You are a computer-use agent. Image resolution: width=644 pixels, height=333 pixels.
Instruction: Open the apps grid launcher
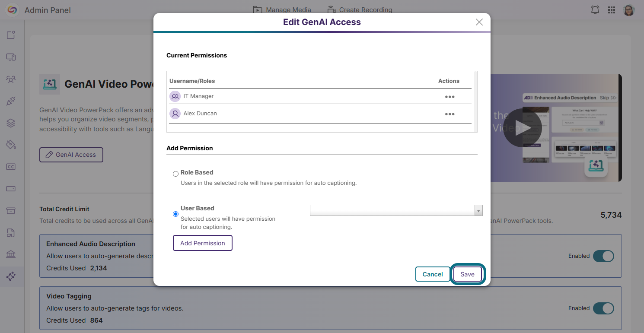click(612, 10)
